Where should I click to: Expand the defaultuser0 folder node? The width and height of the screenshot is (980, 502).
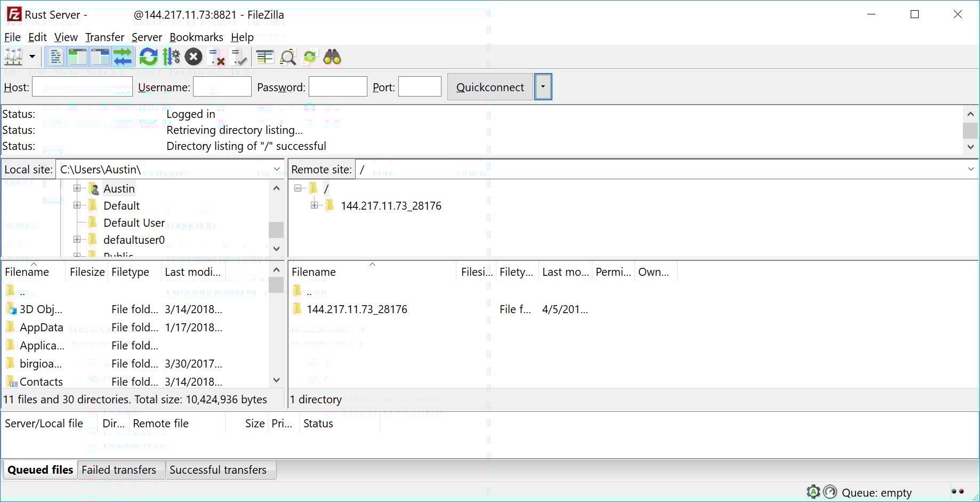coord(77,240)
